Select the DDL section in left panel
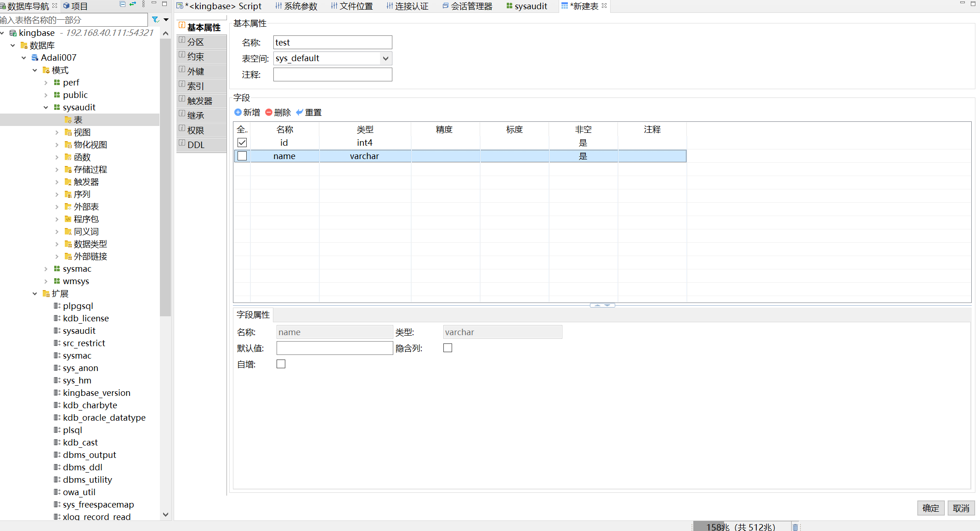980x531 pixels. pyautogui.click(x=196, y=144)
